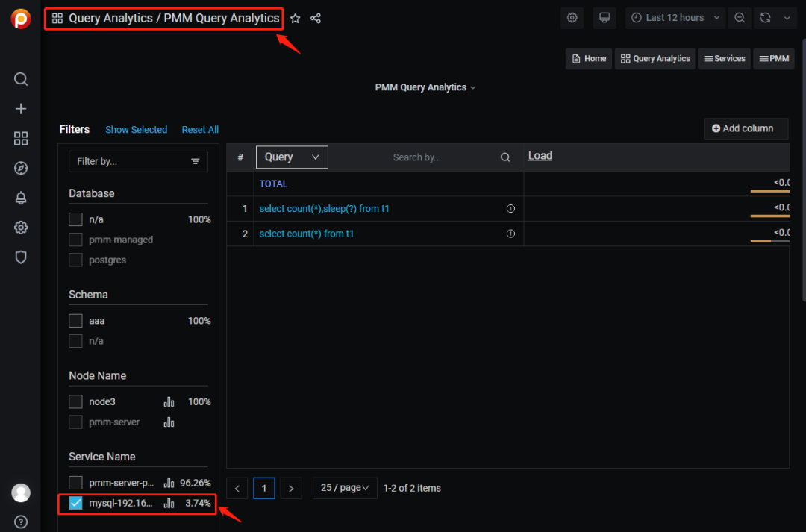Open the PMM menu
Viewport: 806px width, 532px height.
pyautogui.click(x=774, y=59)
